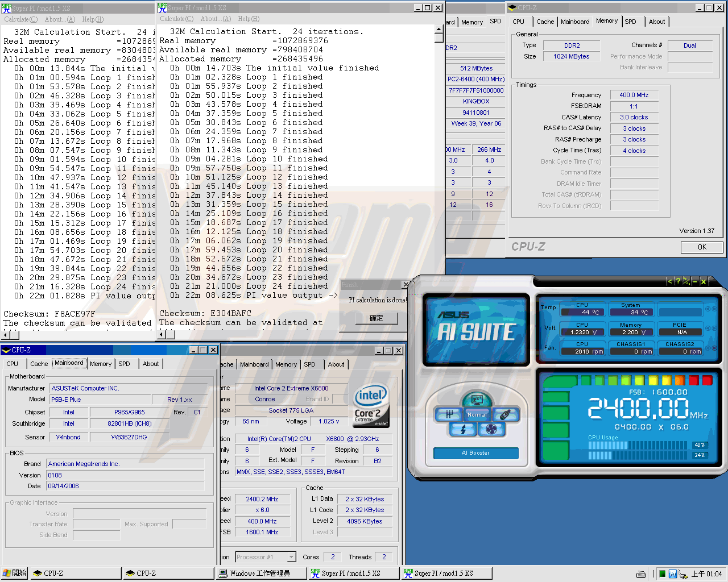Click the Volt row left arrow
Viewport: 728px width, 582px height.
tap(707, 328)
